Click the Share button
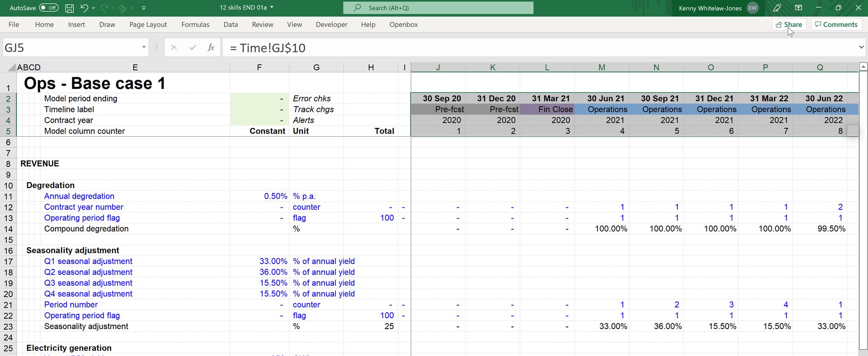The width and height of the screenshot is (868, 356). pyautogui.click(x=789, y=25)
